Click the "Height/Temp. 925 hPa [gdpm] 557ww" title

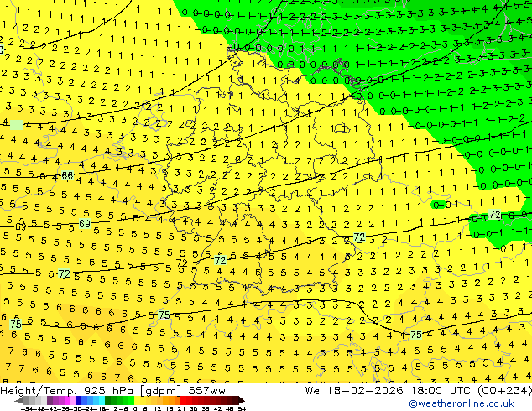click(x=112, y=391)
